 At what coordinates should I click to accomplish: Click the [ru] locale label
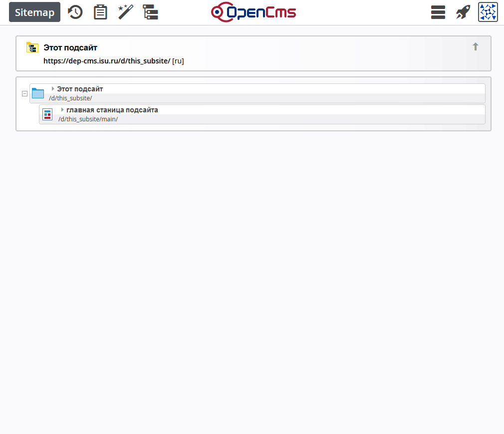coord(178,60)
